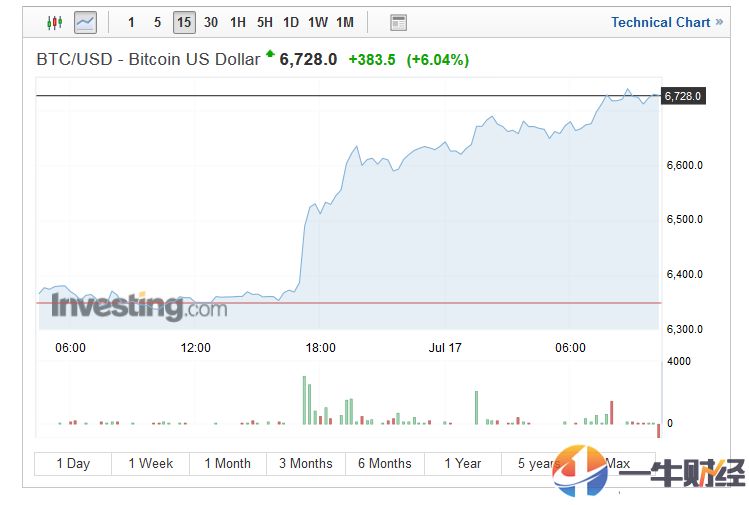The image size is (749, 505).
Task: Open the news display icon
Action: pyautogui.click(x=398, y=22)
